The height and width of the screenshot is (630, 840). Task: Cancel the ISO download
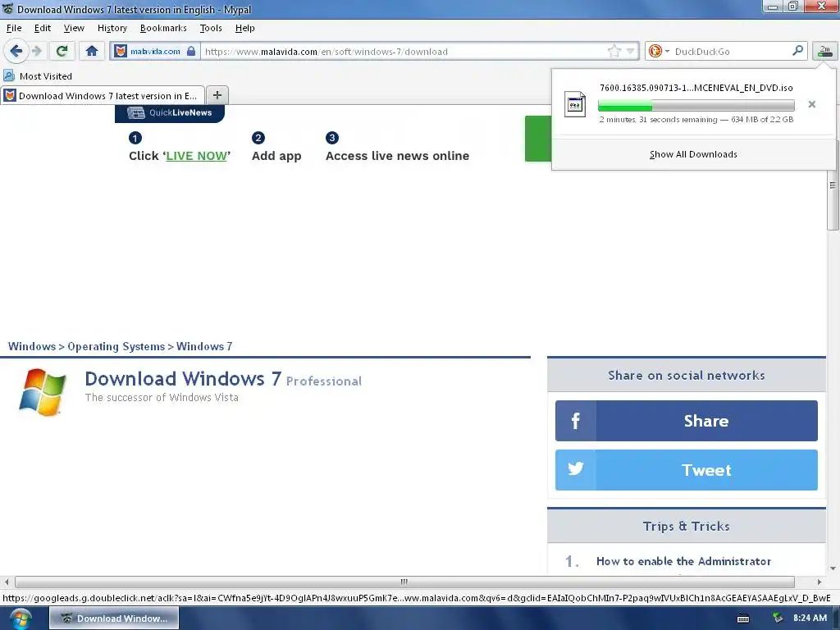point(811,104)
